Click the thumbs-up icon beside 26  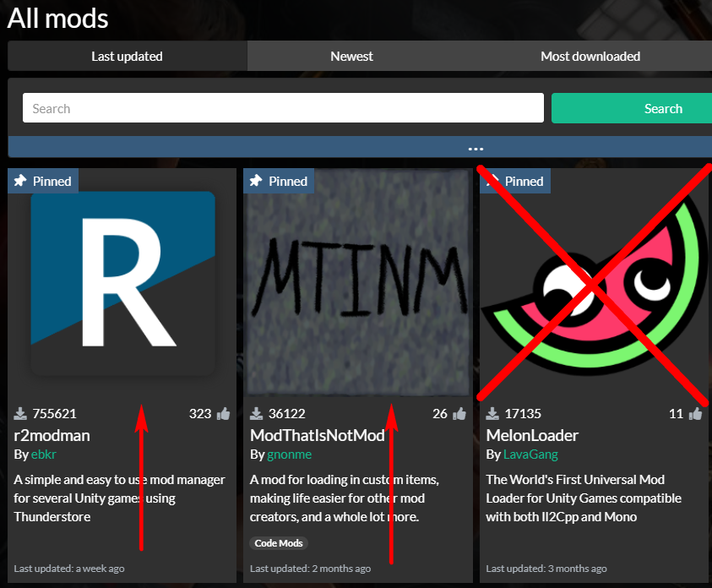point(459,414)
